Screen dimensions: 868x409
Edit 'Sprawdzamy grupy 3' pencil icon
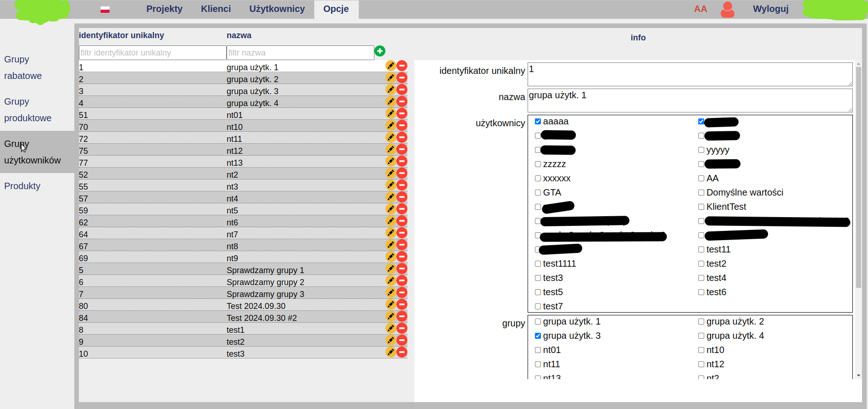tap(390, 292)
